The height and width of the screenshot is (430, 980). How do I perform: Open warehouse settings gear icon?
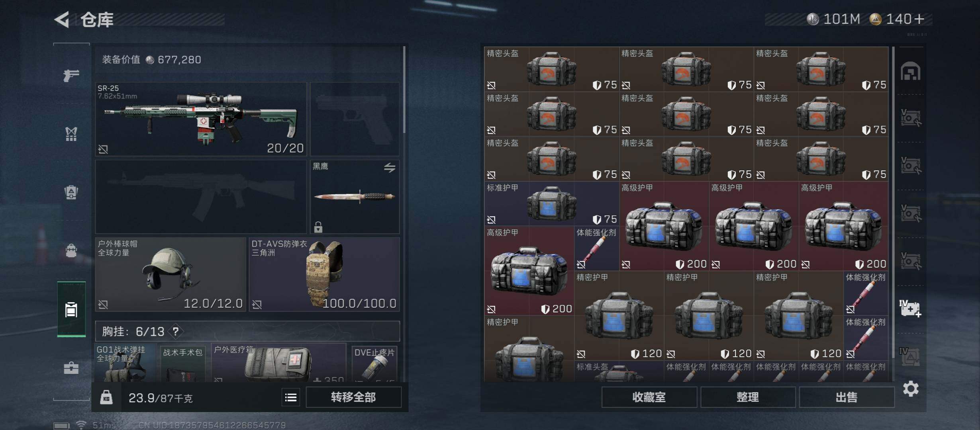click(911, 389)
